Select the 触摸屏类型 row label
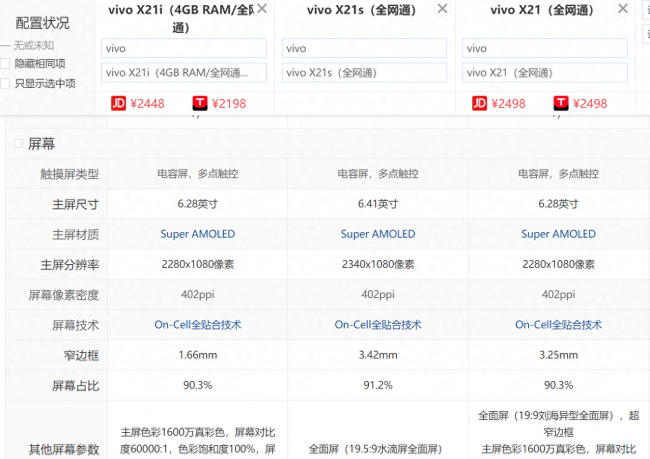This screenshot has width=650, height=459. [70, 174]
